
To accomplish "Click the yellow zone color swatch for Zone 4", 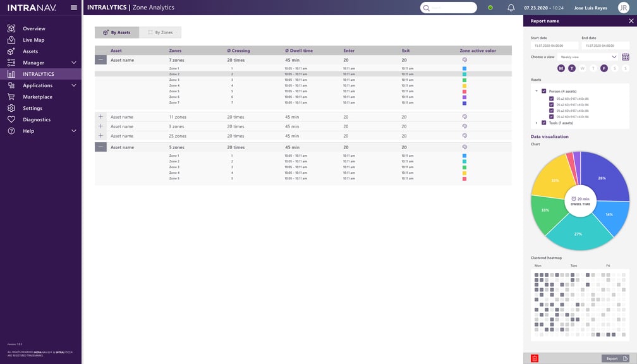I will click(465, 84).
